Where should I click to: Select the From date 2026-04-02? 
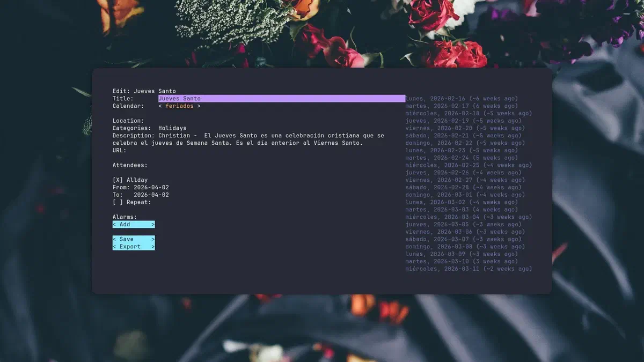point(151,188)
